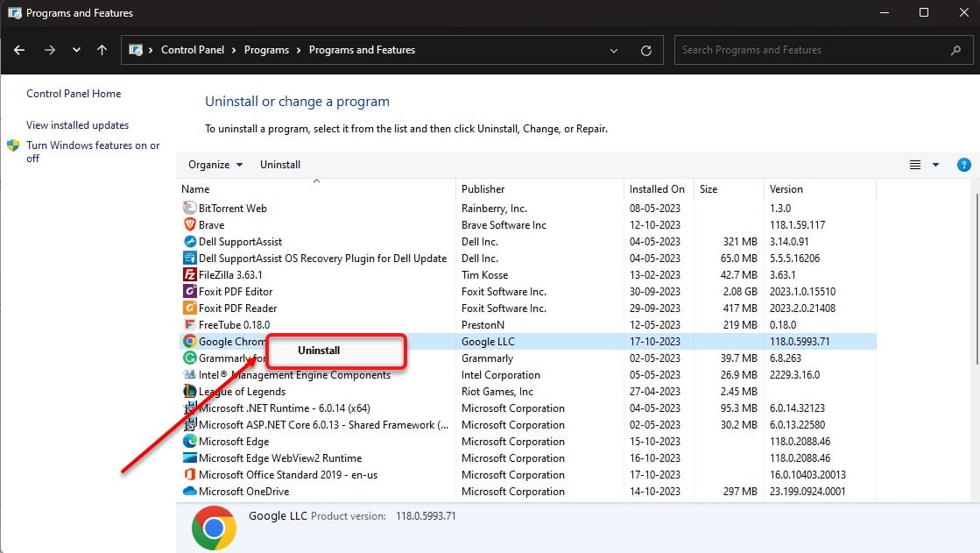Viewport: 980px width, 553px height.
Task: Click the Back navigation arrow
Action: click(19, 50)
